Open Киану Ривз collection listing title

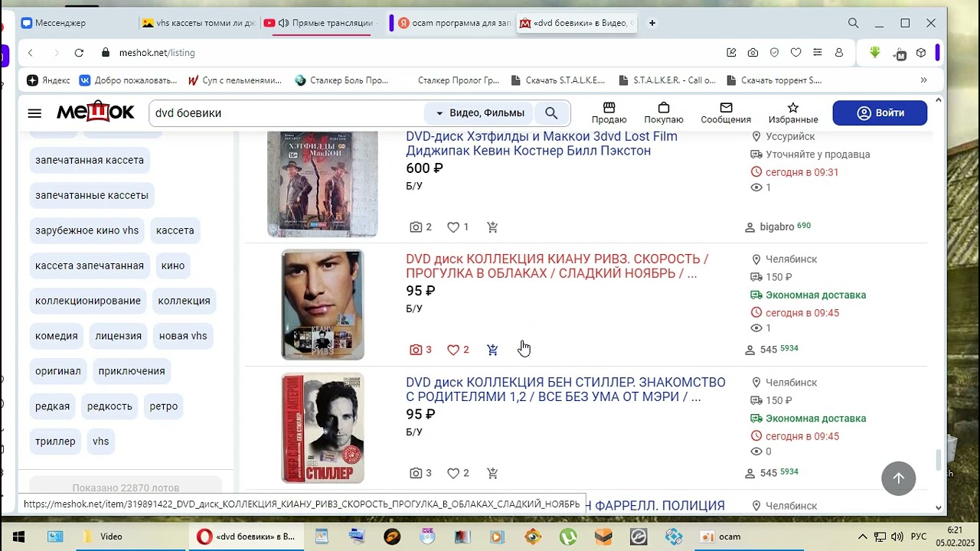tap(557, 266)
